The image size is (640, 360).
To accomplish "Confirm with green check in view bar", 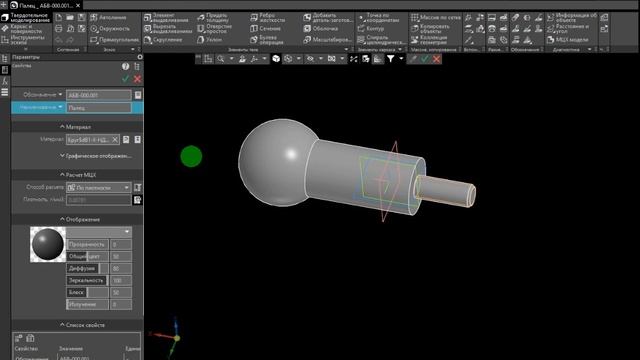I will (x=425, y=59).
